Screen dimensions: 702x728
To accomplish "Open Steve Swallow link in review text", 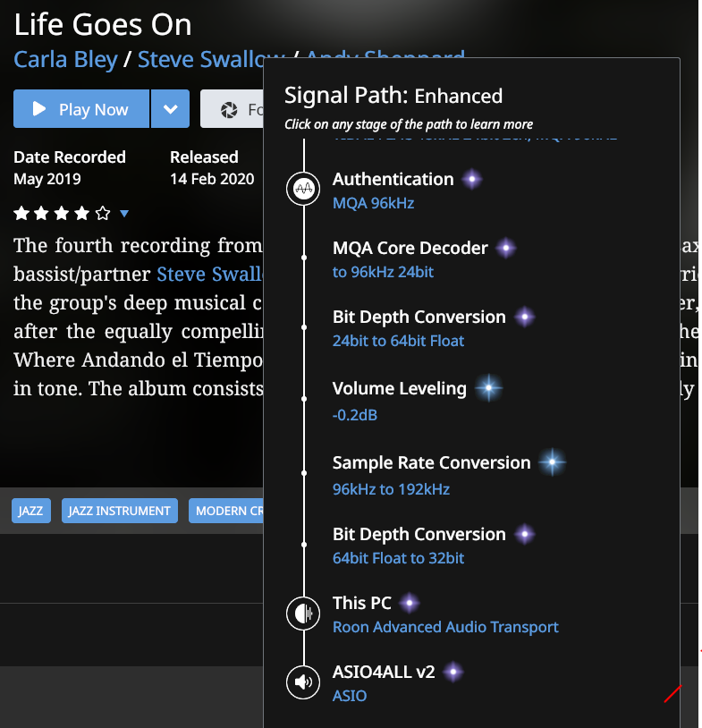I will click(210, 274).
